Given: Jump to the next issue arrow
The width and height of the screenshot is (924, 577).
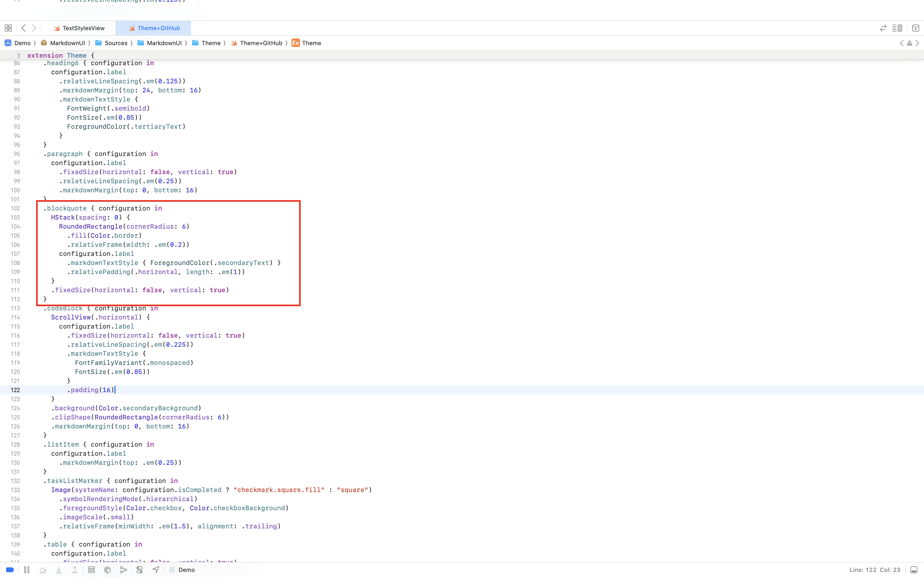Looking at the screenshot, I should point(918,43).
